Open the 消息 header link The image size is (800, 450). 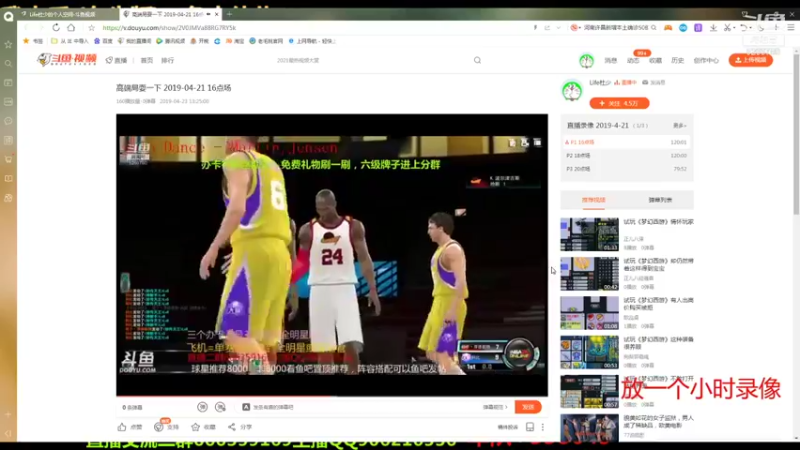point(611,60)
